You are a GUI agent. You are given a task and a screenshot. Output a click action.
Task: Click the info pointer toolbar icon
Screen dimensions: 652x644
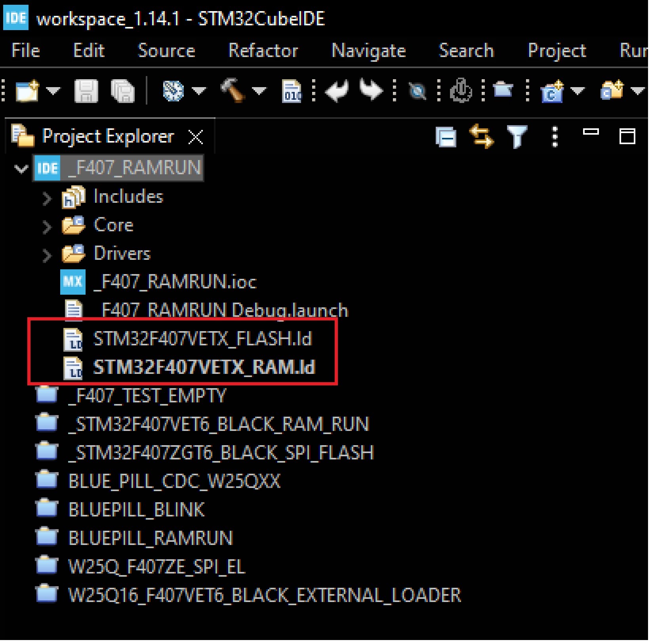point(461,91)
